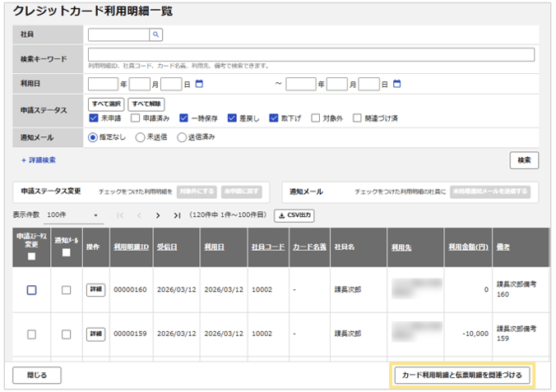This screenshot has height=392, width=556.
Task: Focus the end date day field
Action: click(x=368, y=84)
